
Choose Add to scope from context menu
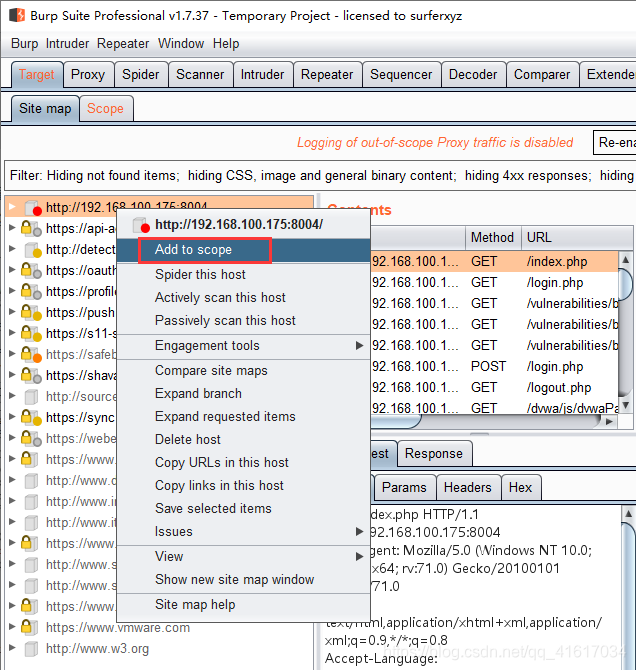point(243,250)
